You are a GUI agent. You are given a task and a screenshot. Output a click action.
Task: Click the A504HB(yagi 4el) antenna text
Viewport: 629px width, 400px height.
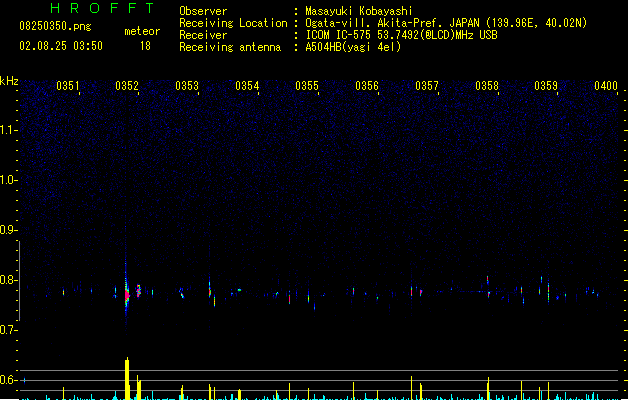353,47
